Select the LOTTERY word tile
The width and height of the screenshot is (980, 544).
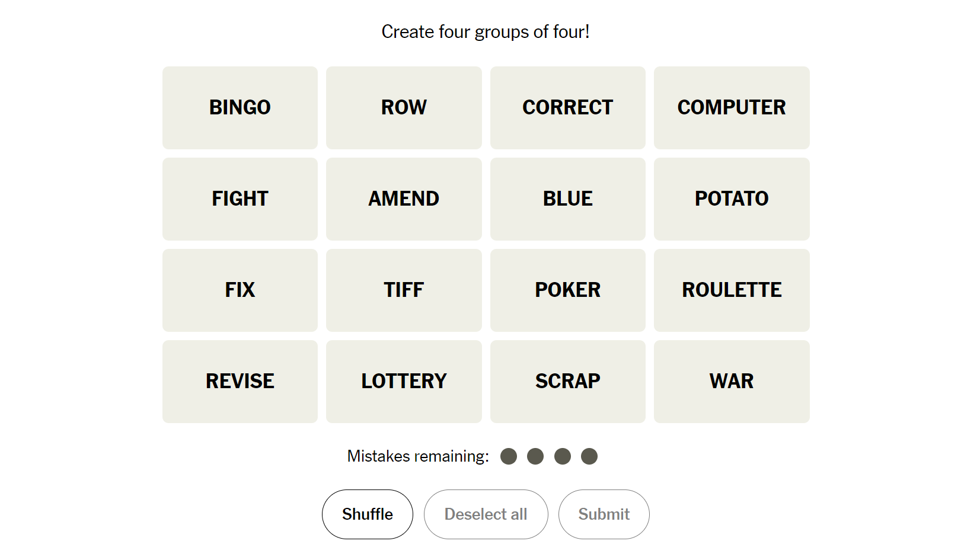tap(404, 382)
